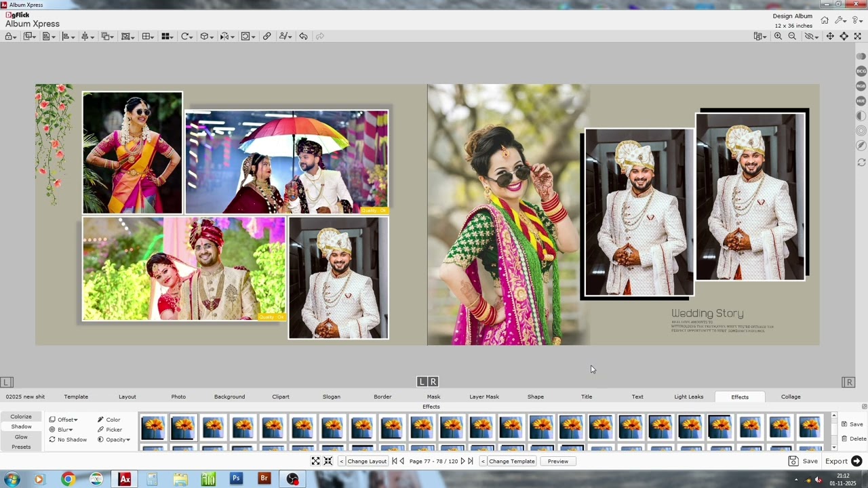Click the Export arrow button
This screenshot has width=868, height=488.
click(x=856, y=461)
